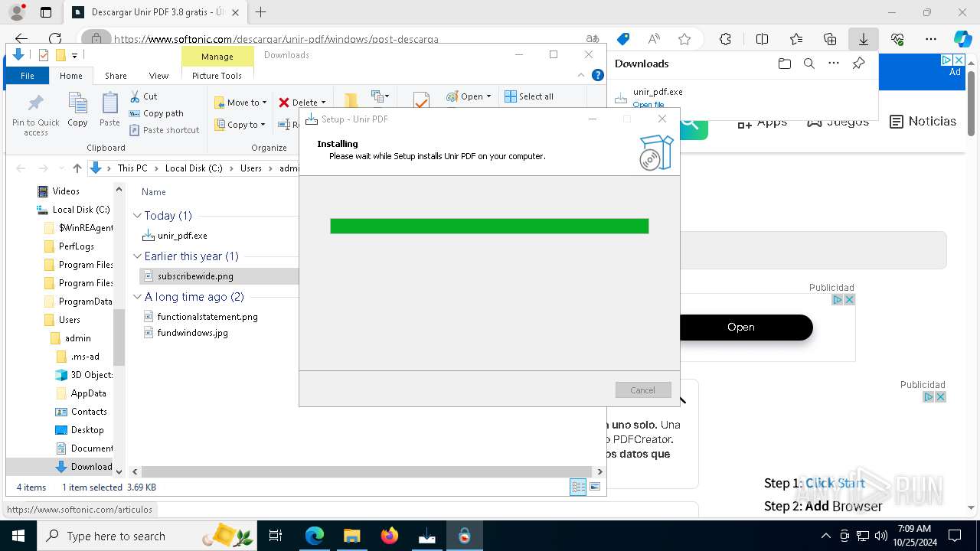Open Edge Copilot icon
Image resolution: width=980 pixels, height=551 pixels.
962,39
